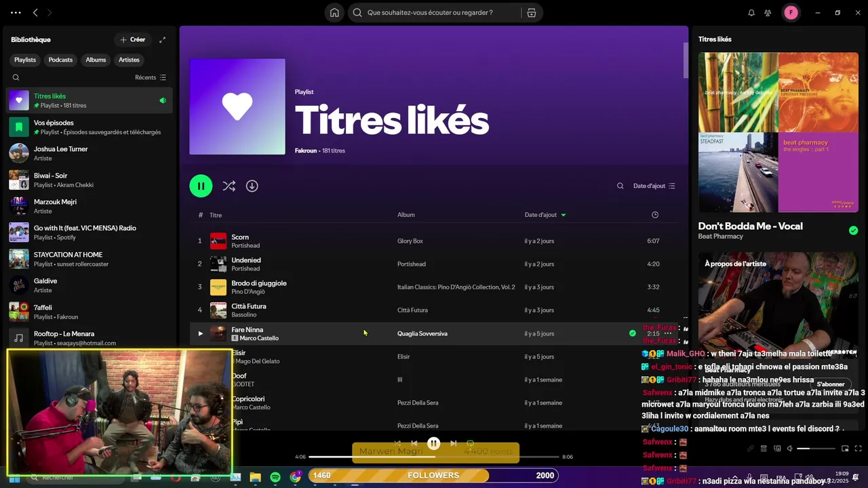The height and width of the screenshot is (488, 868).
Task: Open Pino D'Angiò artist link
Action: click(248, 291)
